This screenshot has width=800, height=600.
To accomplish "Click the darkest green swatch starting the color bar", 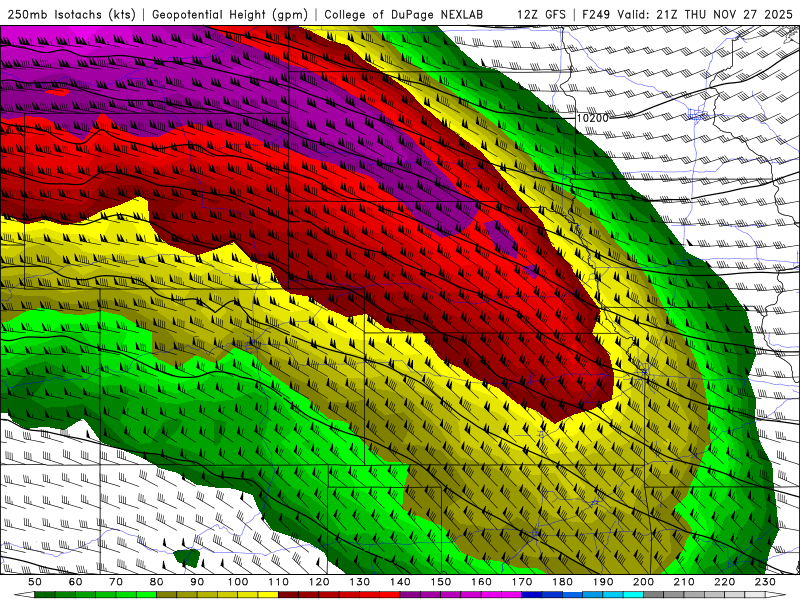I will (45, 594).
